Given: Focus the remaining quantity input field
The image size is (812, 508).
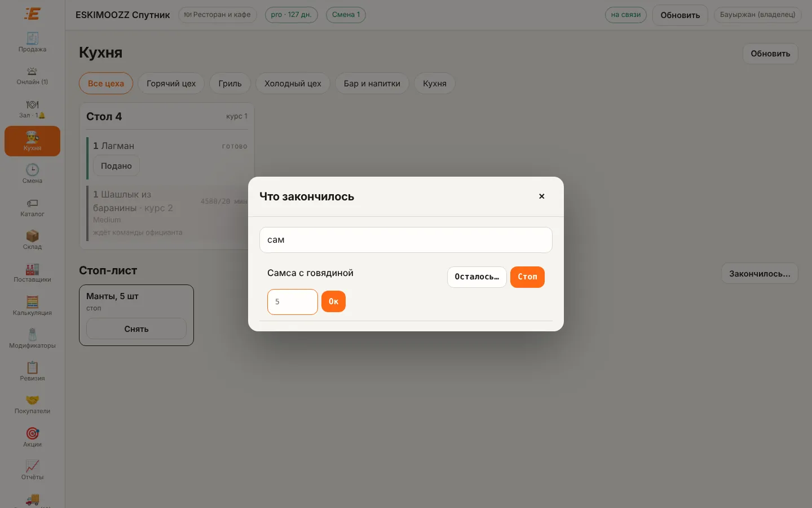Looking at the screenshot, I should click(x=293, y=301).
